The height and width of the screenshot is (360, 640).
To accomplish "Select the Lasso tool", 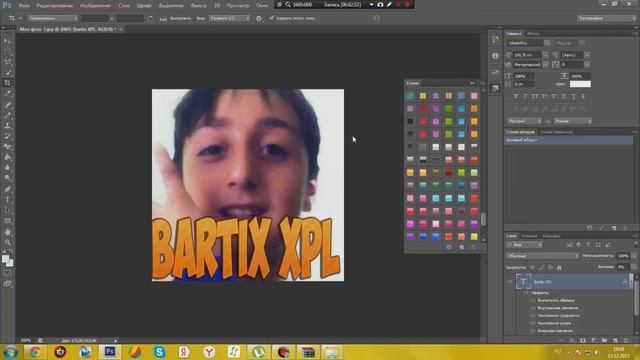I will click(7, 62).
